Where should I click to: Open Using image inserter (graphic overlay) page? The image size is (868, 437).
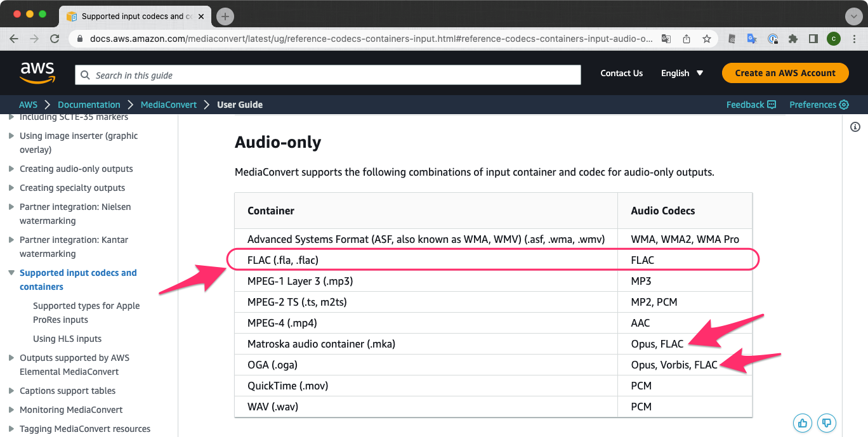pos(79,143)
